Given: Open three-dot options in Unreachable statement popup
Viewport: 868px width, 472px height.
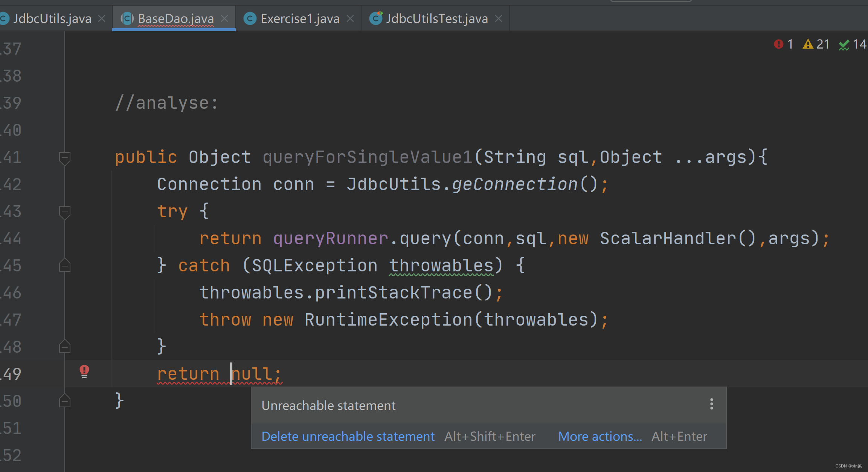Looking at the screenshot, I should [x=711, y=404].
